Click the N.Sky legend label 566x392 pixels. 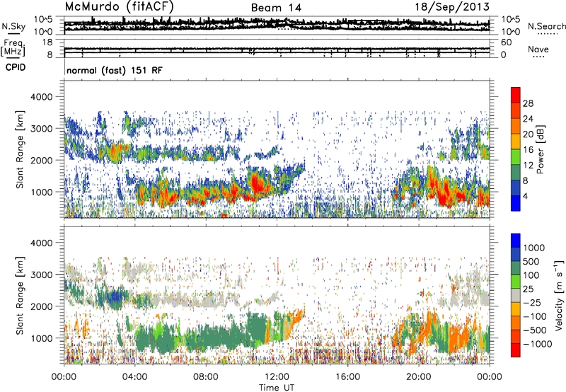coord(13,26)
